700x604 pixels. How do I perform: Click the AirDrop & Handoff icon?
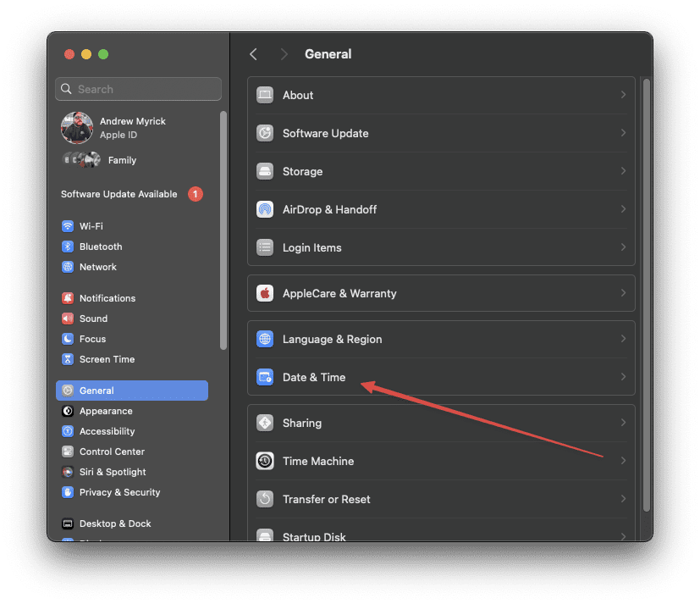(x=265, y=209)
